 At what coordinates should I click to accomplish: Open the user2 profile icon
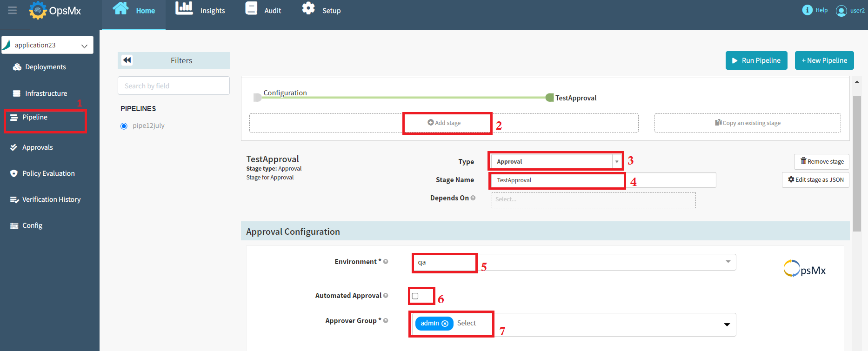tap(841, 11)
